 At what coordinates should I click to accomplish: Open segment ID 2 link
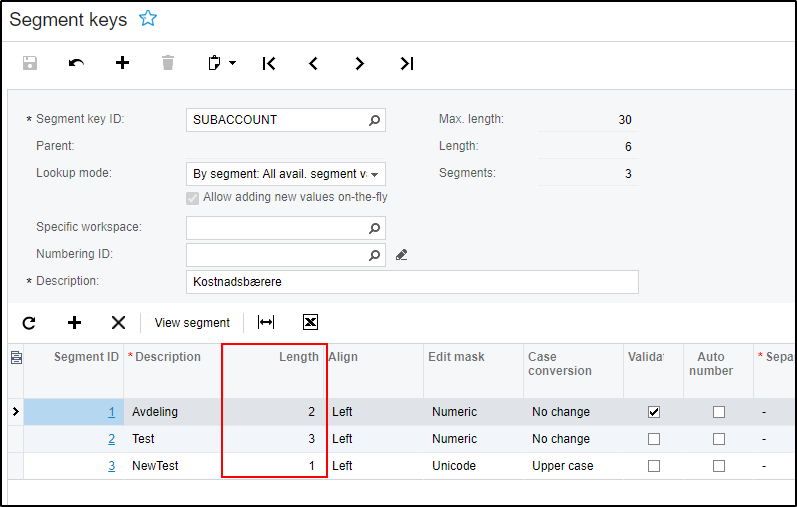tap(111, 439)
